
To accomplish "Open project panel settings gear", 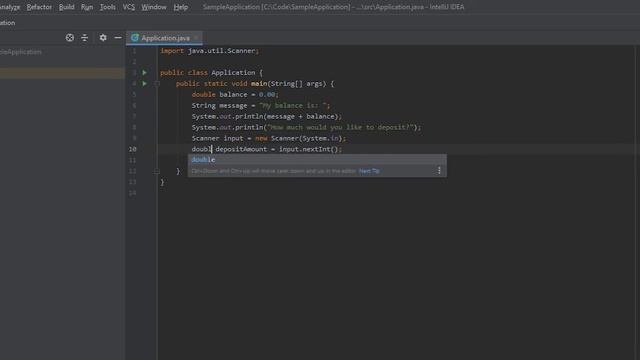I will [103, 38].
